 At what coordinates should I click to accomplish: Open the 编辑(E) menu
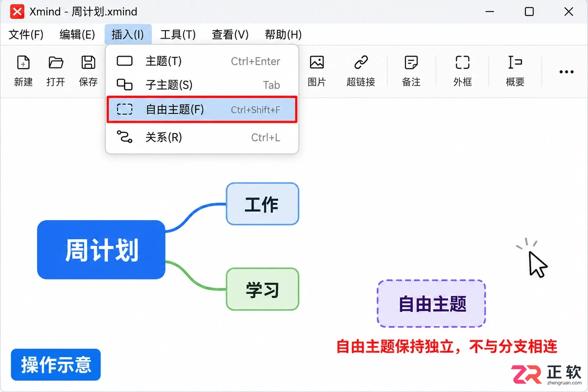pos(77,35)
